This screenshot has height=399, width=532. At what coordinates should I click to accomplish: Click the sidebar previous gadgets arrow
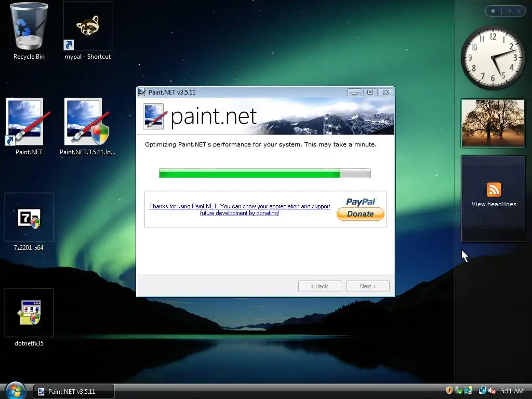509,11
